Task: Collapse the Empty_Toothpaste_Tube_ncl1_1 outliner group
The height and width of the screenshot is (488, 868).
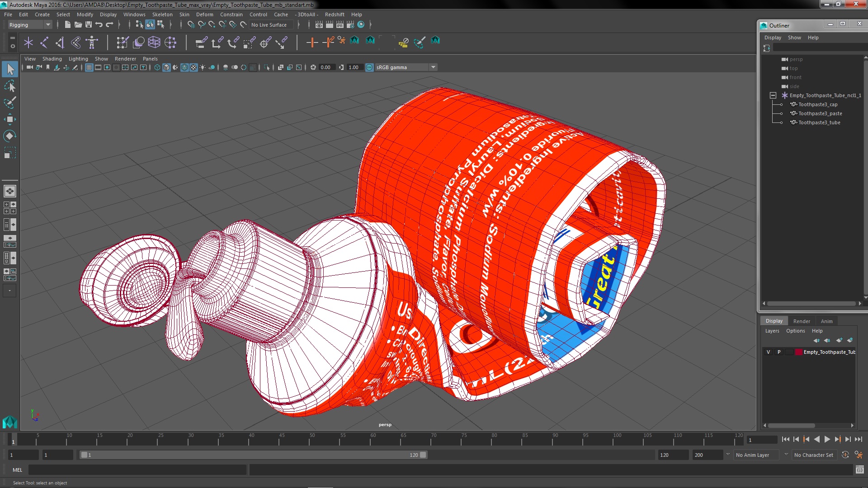Action: (773, 95)
